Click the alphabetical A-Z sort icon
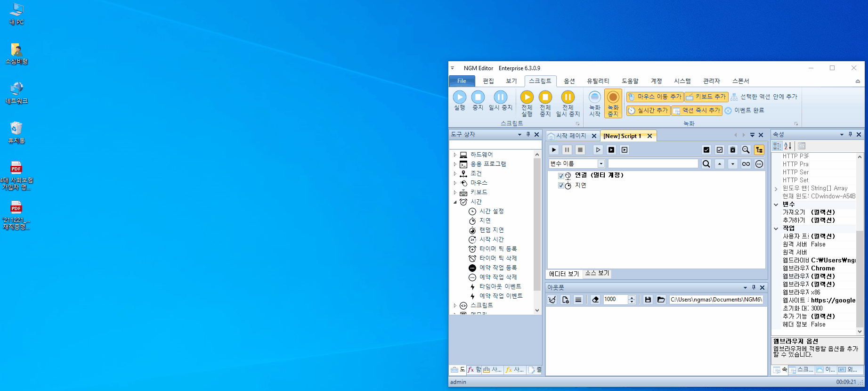The height and width of the screenshot is (391, 868). (x=788, y=146)
